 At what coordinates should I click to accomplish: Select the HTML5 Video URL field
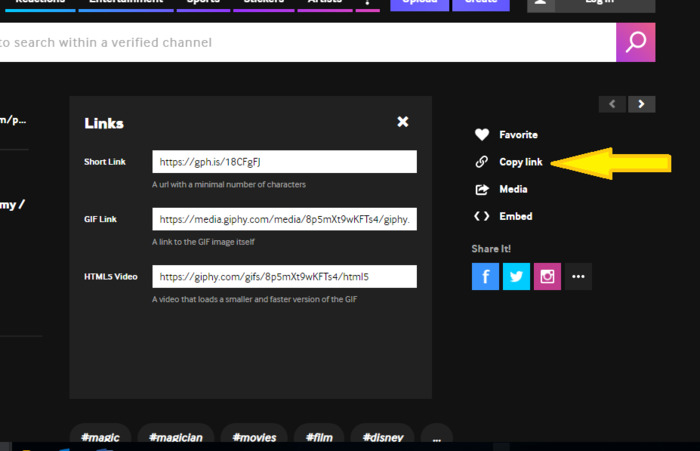point(284,276)
